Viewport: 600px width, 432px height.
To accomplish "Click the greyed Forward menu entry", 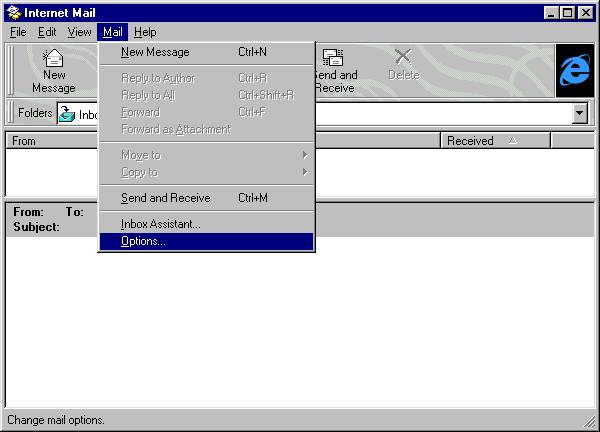I will [206, 112].
